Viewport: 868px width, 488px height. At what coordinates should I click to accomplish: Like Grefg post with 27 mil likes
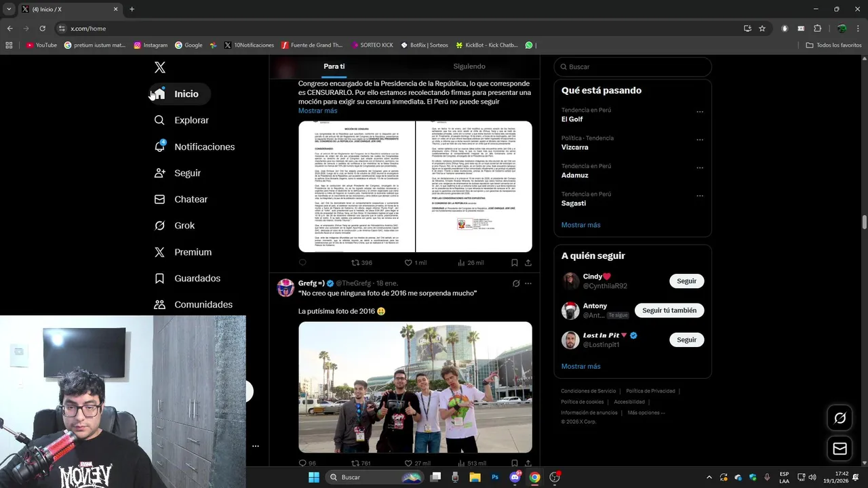click(x=417, y=464)
